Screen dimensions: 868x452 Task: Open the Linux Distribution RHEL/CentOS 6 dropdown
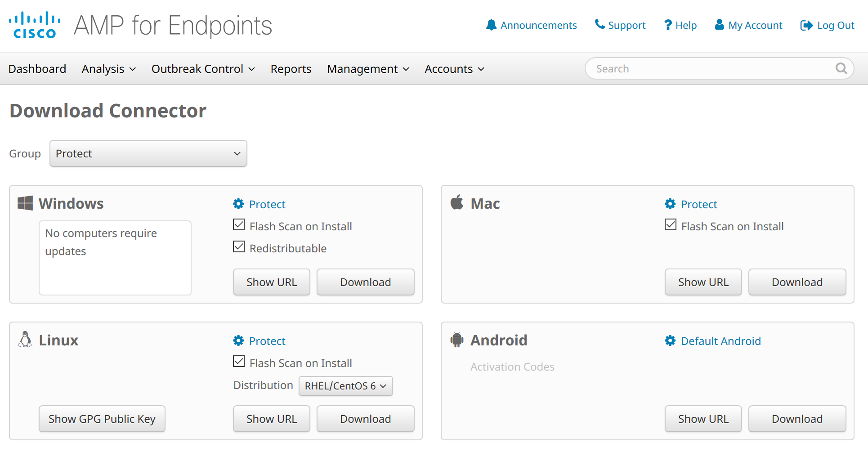pos(345,386)
